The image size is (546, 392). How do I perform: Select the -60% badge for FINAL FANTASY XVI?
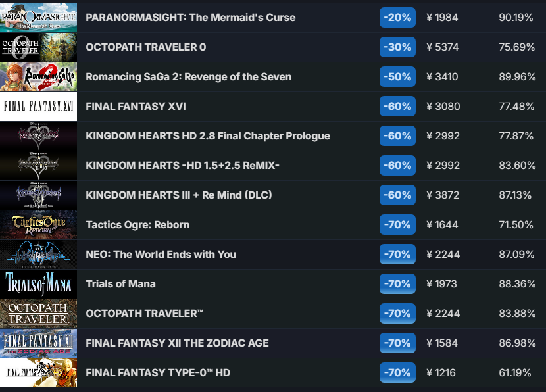[397, 107]
